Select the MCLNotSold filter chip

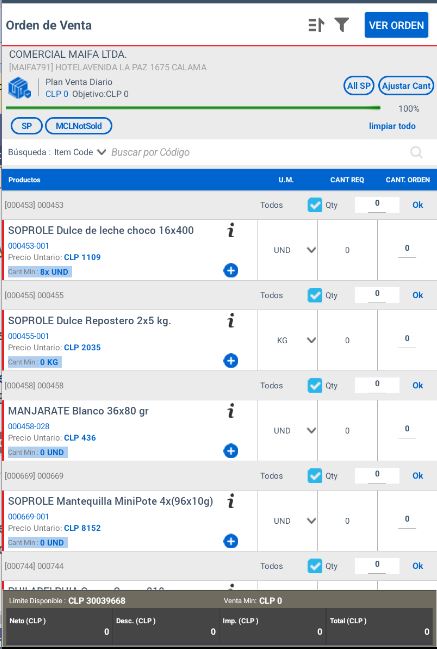pos(79,126)
